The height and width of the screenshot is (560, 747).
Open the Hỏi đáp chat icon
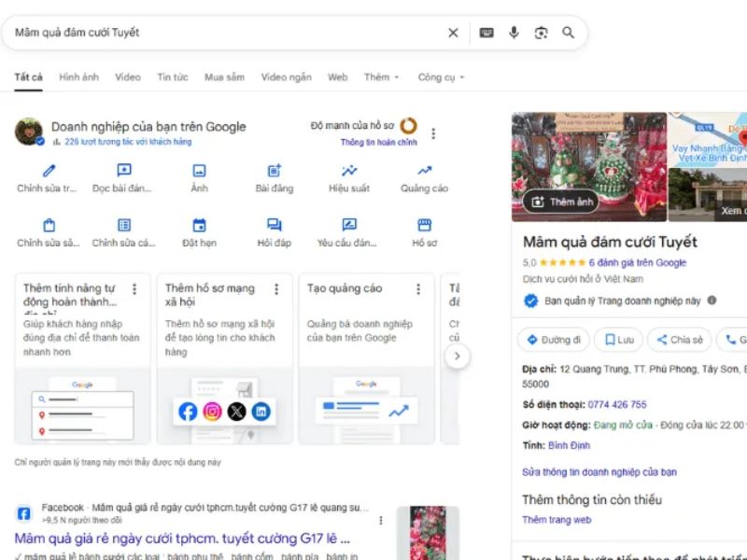pyautogui.click(x=274, y=225)
